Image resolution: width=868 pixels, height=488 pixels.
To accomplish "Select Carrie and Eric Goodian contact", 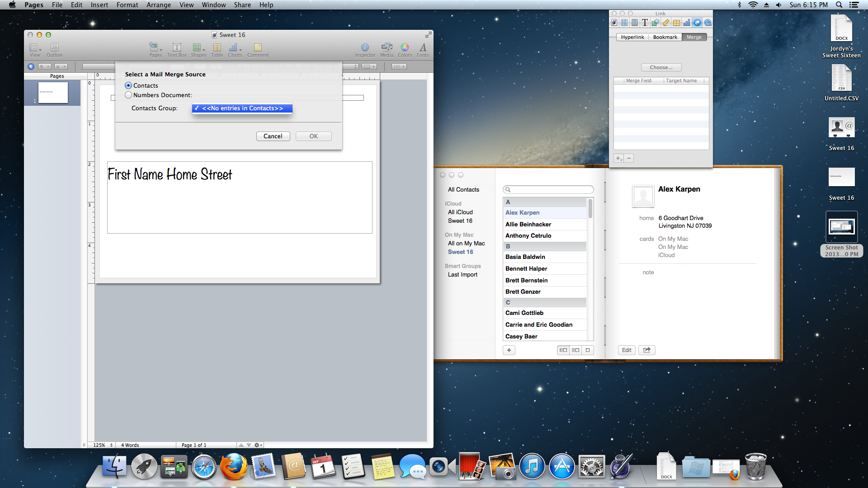I will (545, 325).
